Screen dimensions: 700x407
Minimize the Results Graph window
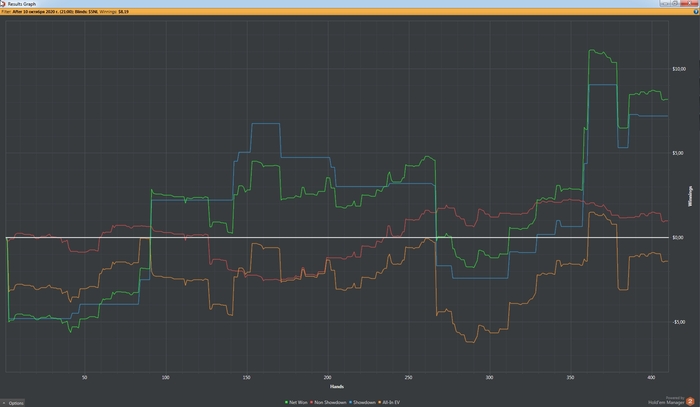(x=665, y=3)
